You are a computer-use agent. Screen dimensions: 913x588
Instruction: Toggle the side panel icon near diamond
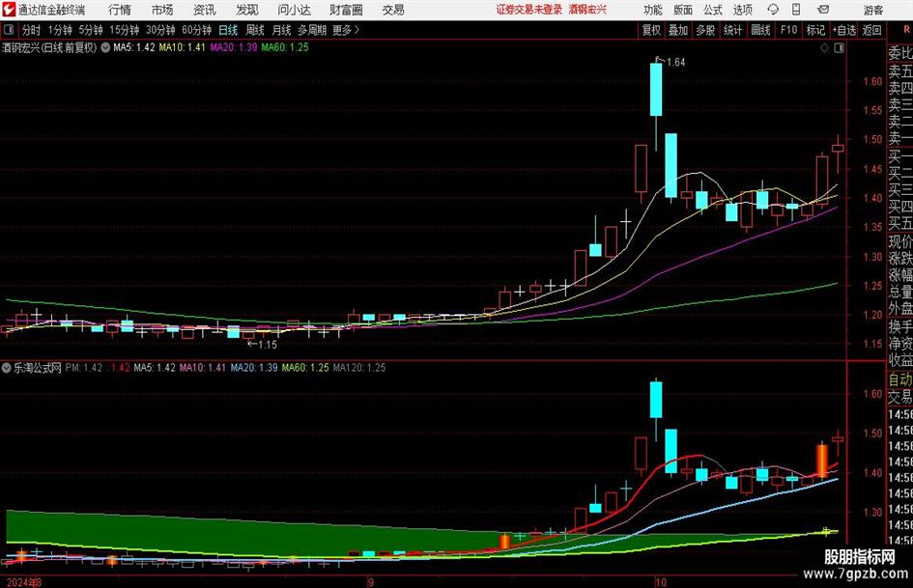(839, 48)
